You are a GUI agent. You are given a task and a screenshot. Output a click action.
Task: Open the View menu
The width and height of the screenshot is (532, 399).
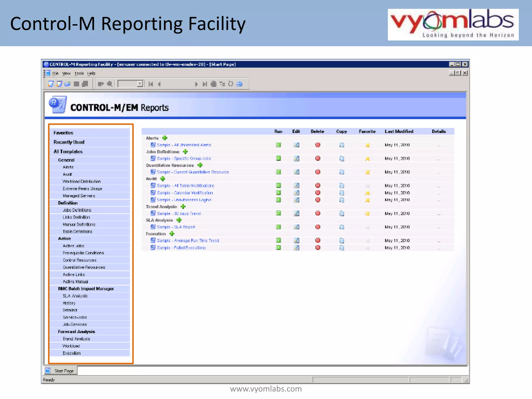coord(66,73)
